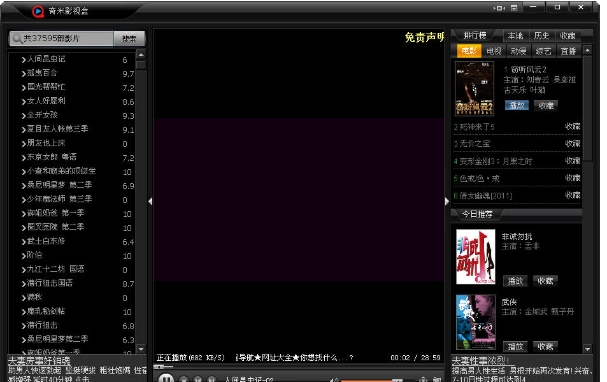Click 收藏 next to 变形金刚3
This screenshot has width=607, height=382.
pos(572,161)
